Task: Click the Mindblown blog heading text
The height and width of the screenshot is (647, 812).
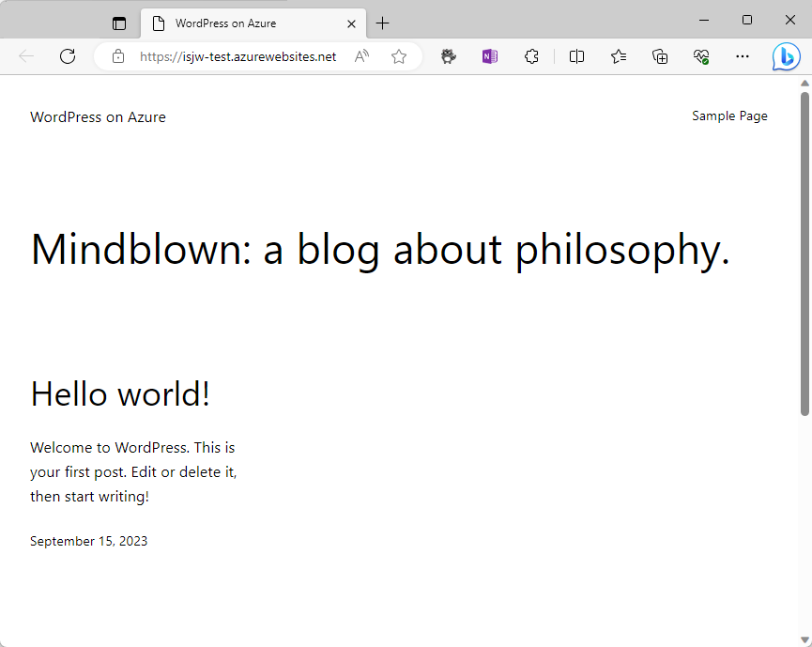Action: pyautogui.click(x=380, y=250)
